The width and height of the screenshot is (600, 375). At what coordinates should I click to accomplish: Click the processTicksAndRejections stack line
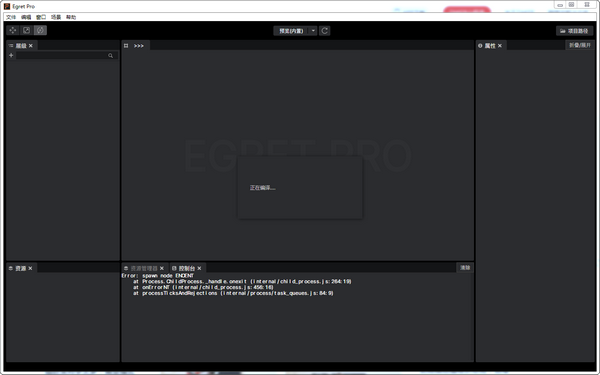click(233, 293)
